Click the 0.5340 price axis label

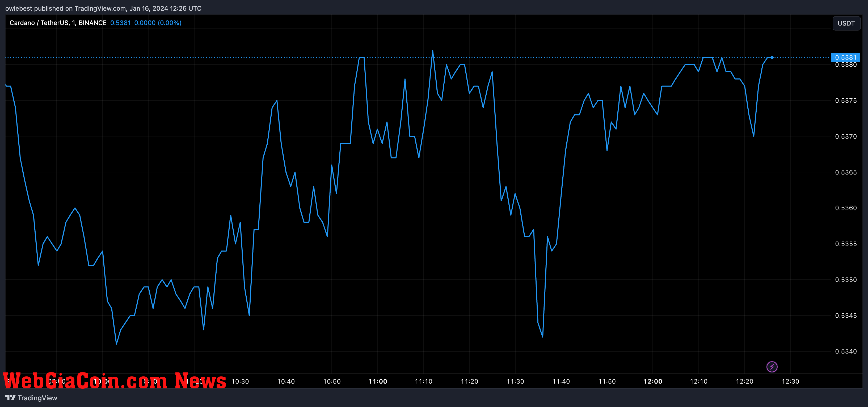point(846,351)
